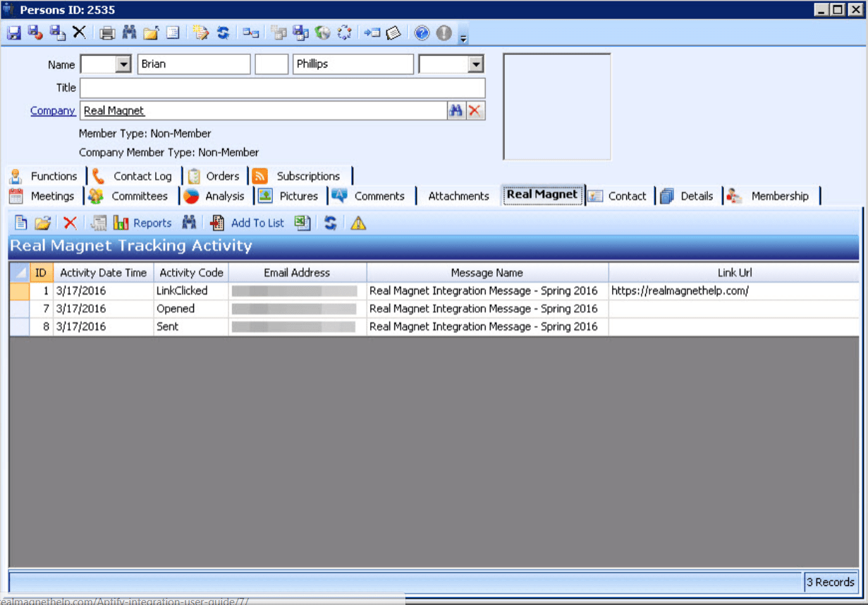Click the Message Name column header
Screen dimensions: 868x605
coord(487,272)
